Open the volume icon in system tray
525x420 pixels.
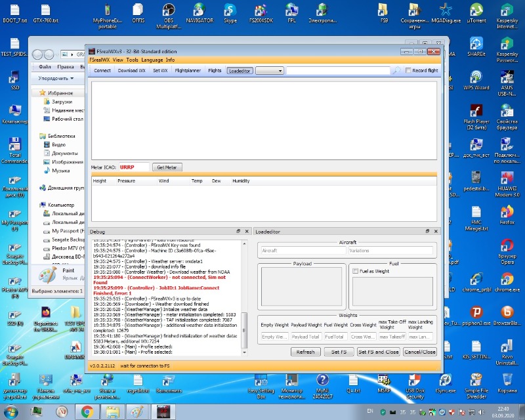coord(481,411)
